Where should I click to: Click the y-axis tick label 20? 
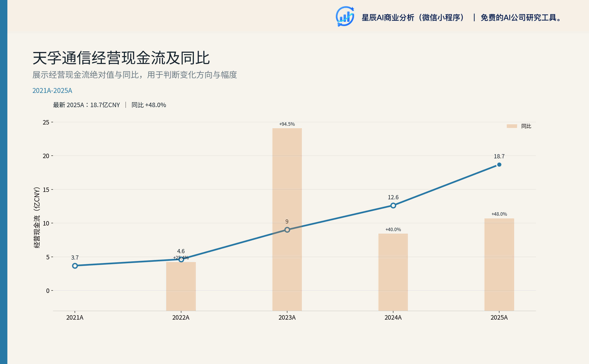tap(46, 156)
